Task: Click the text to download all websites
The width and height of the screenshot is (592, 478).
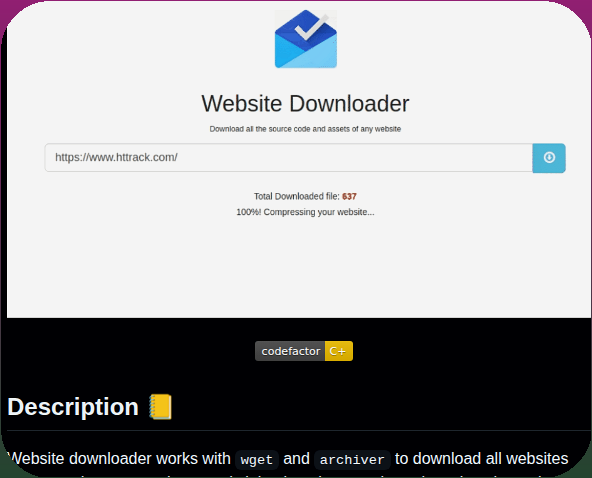Action: point(481,459)
